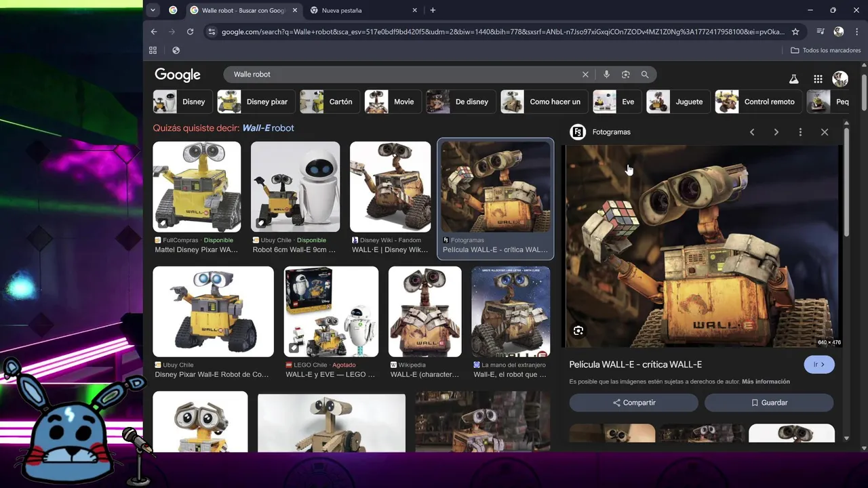Screen dimensions: 868x488
Task: Select the Juguete filter chip
Action: 679,102
